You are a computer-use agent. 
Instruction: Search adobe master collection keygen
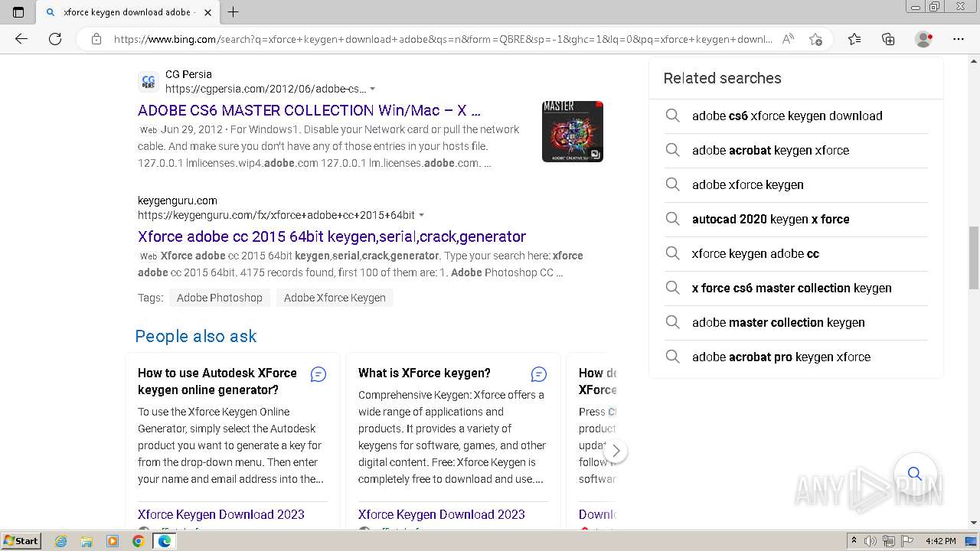pos(796,322)
